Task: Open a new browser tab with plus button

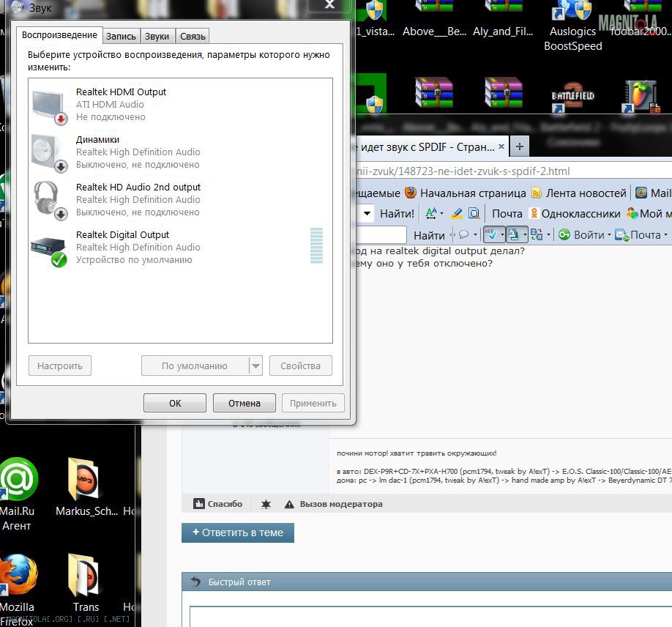Action: click(x=520, y=146)
